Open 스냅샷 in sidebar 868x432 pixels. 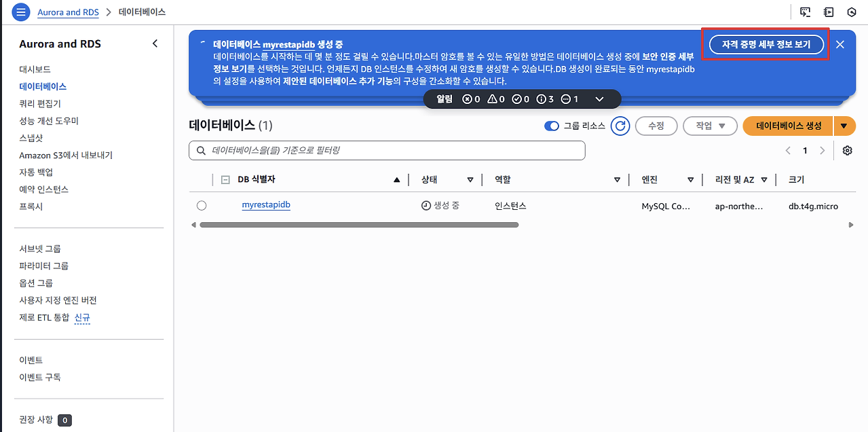(31, 138)
